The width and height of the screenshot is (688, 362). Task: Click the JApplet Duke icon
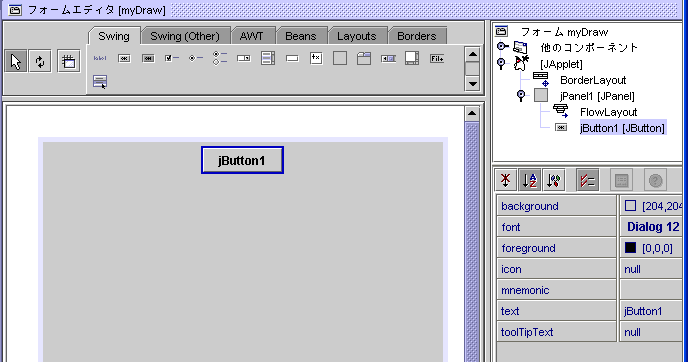click(x=521, y=63)
